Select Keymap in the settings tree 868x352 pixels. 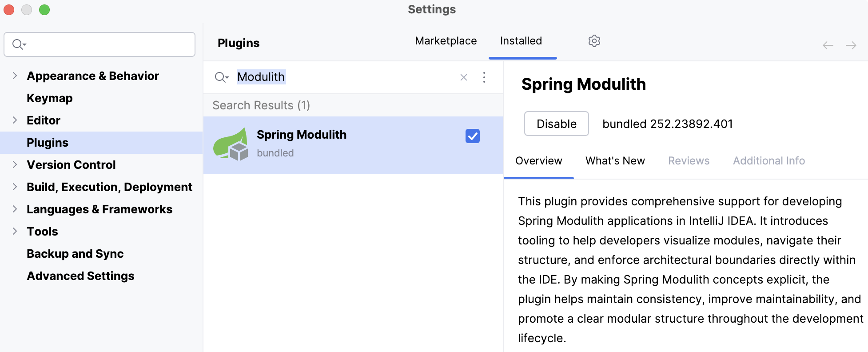click(49, 98)
